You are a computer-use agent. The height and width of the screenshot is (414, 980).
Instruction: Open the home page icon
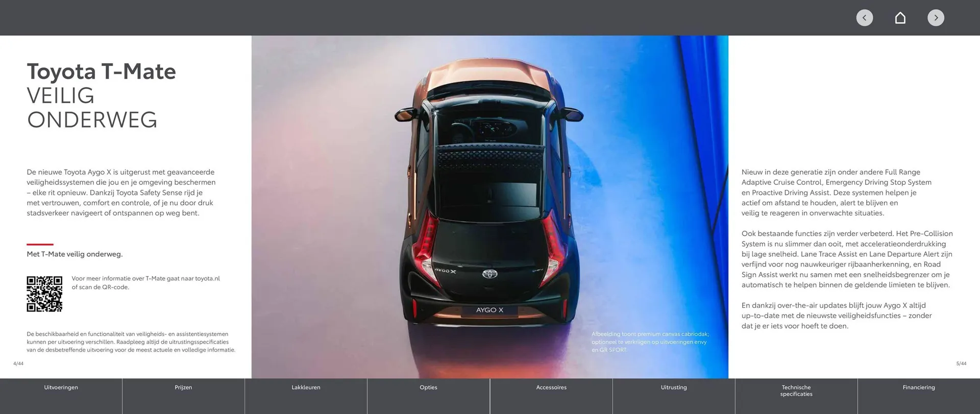point(900,18)
